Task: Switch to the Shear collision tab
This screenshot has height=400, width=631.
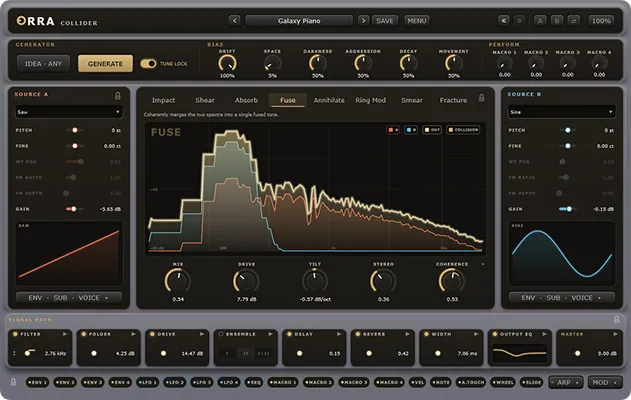Action: click(x=205, y=100)
